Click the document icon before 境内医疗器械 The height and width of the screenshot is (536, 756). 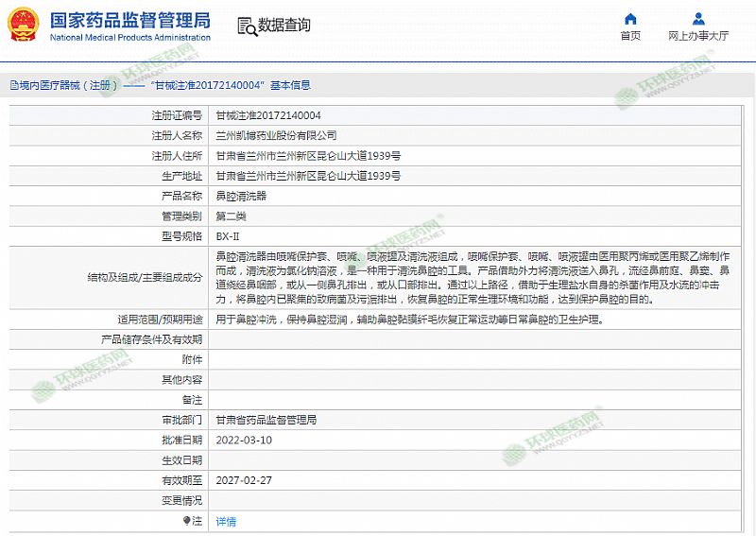(x=13, y=85)
